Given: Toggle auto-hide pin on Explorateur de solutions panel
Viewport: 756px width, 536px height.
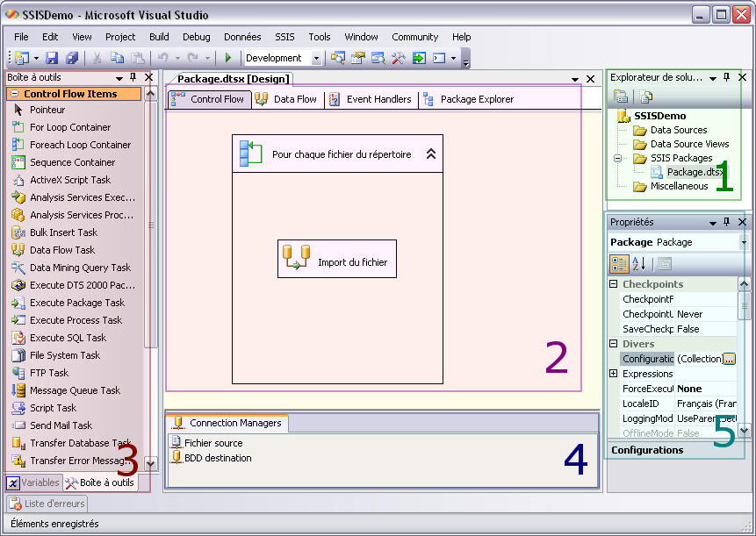Looking at the screenshot, I should tap(727, 77).
